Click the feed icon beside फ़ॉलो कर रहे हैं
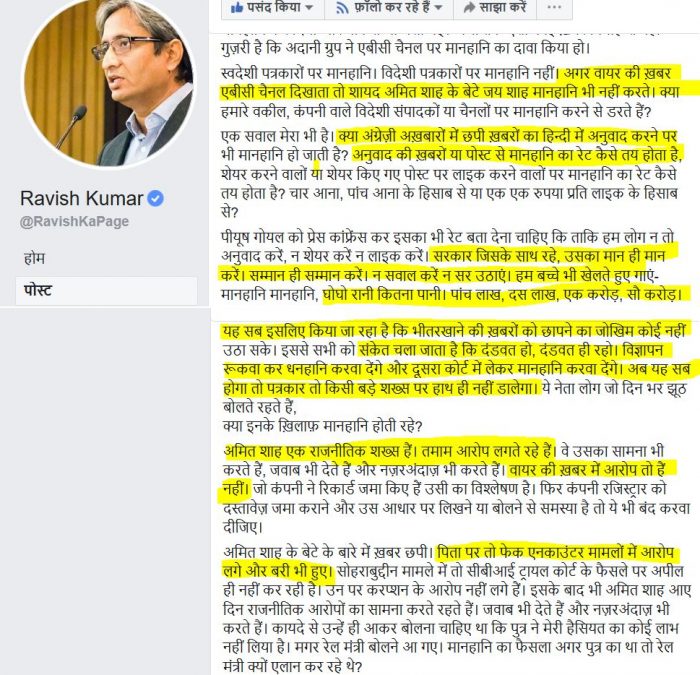The height and width of the screenshot is (675, 700). click(x=342, y=8)
